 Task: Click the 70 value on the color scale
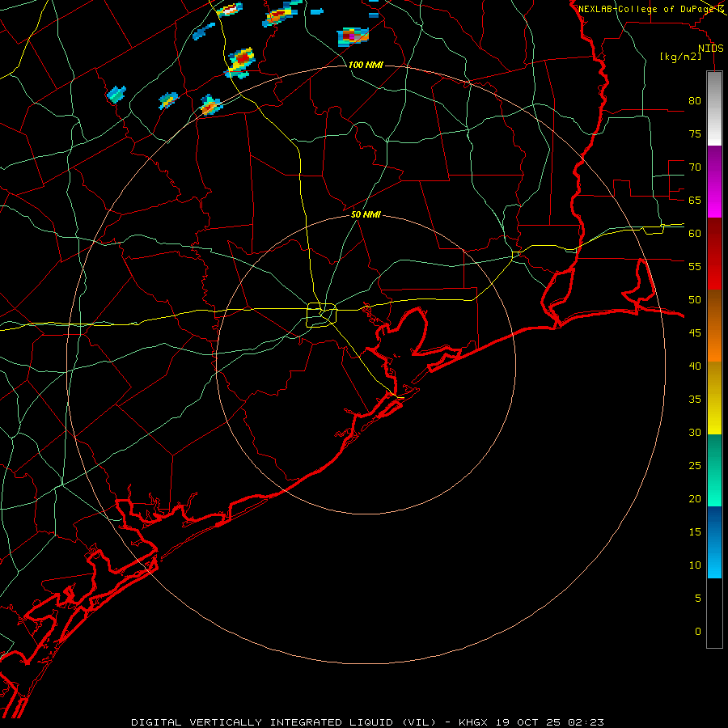coord(695,167)
